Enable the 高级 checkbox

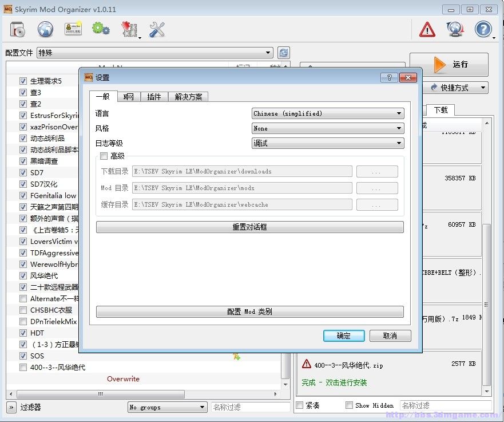click(104, 156)
